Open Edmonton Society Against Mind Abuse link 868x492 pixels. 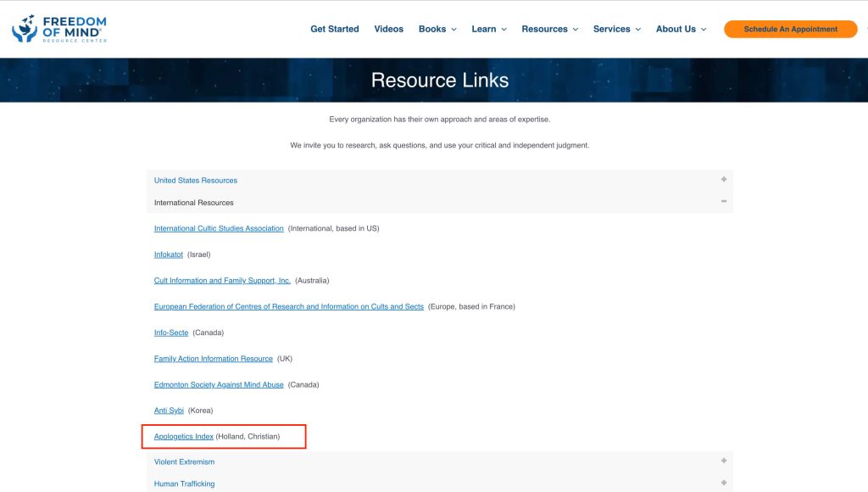click(x=219, y=384)
